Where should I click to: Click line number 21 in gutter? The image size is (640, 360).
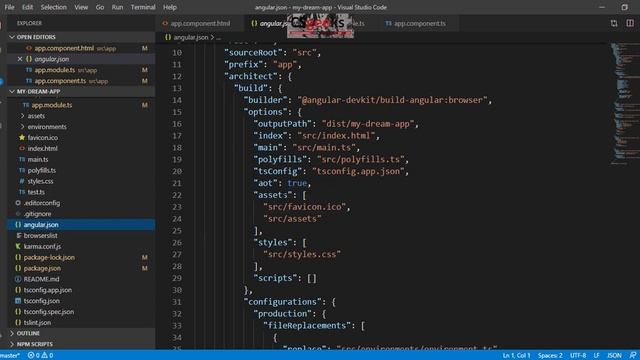pyautogui.click(x=176, y=183)
